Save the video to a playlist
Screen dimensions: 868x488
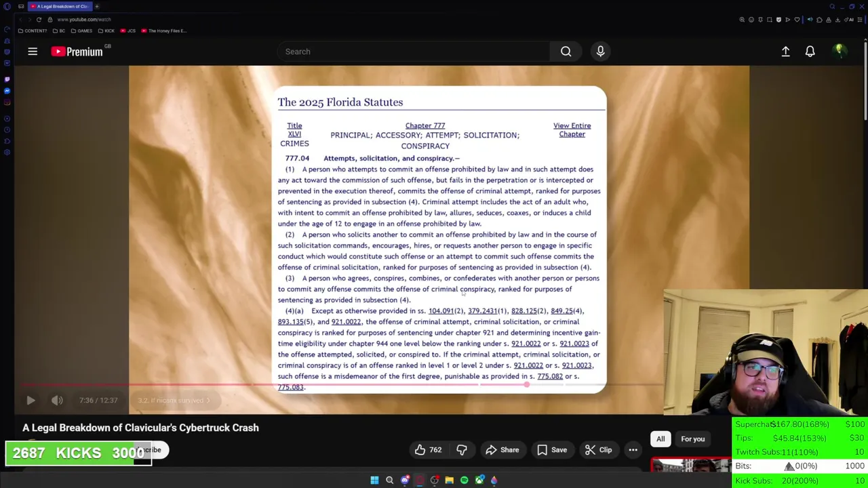(552, 450)
